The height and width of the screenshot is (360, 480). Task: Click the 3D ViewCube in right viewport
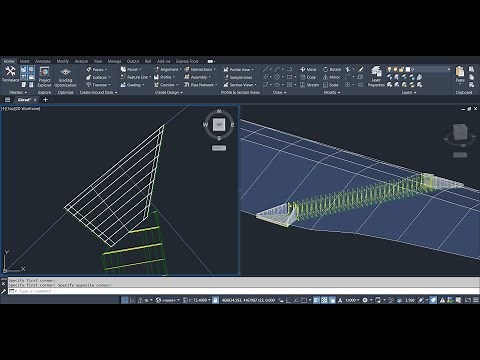click(460, 132)
